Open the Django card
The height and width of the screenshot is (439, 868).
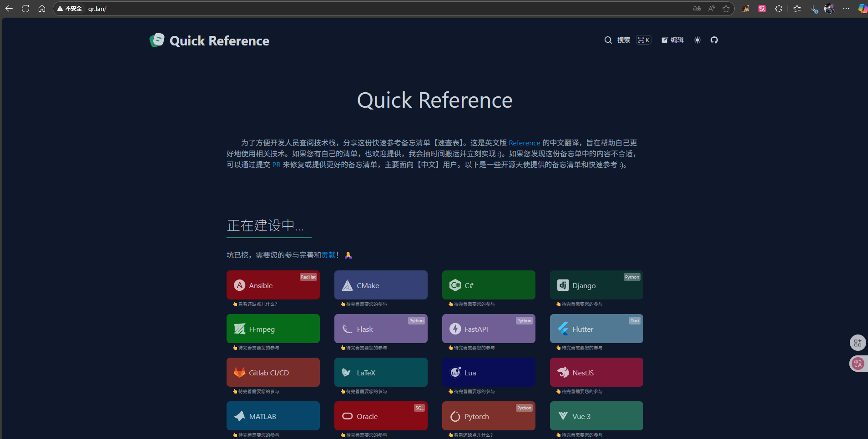596,285
